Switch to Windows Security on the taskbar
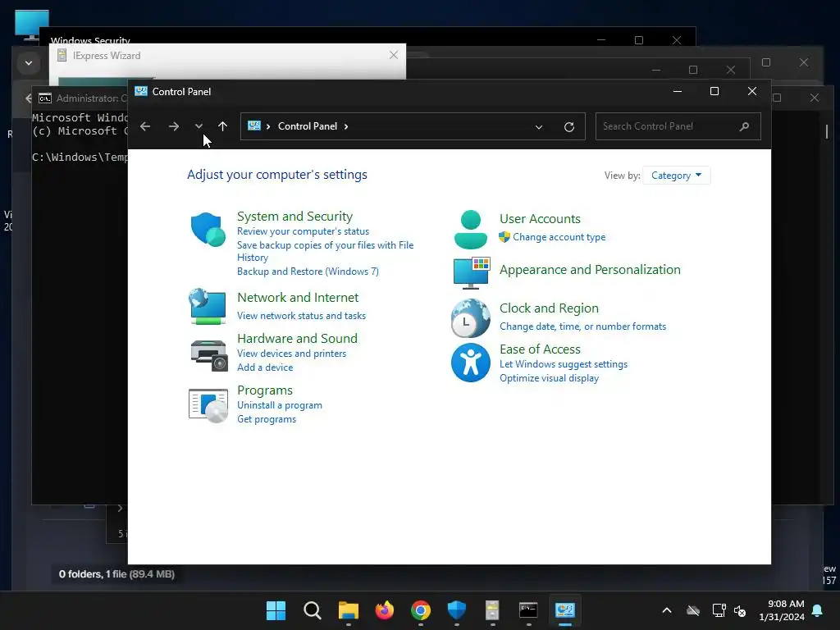The height and width of the screenshot is (630, 840). tap(457, 610)
